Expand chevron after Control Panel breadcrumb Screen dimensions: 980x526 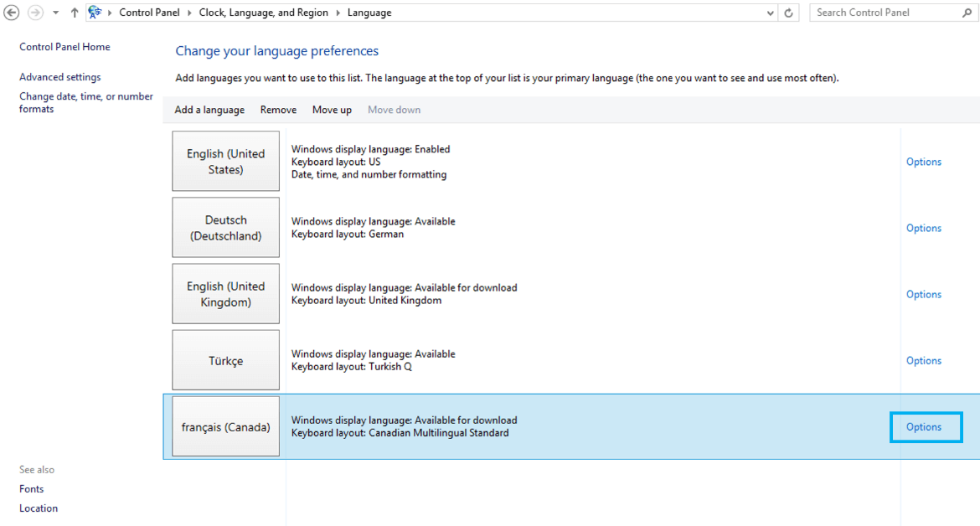[x=189, y=13]
